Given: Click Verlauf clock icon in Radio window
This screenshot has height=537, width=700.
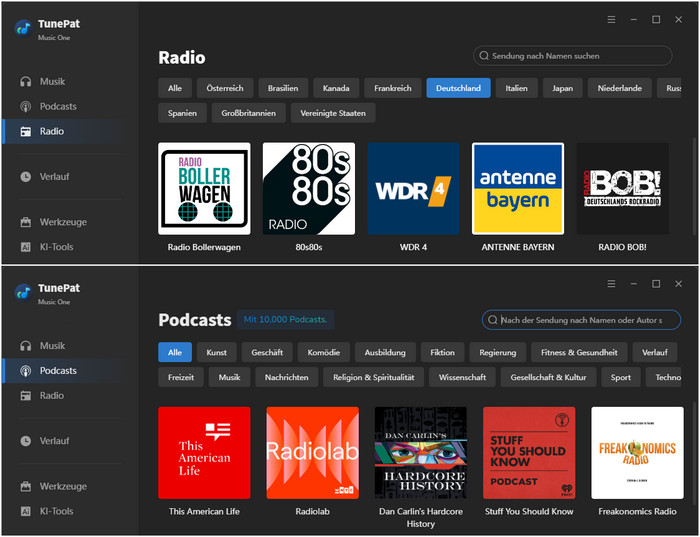Looking at the screenshot, I should (26, 177).
